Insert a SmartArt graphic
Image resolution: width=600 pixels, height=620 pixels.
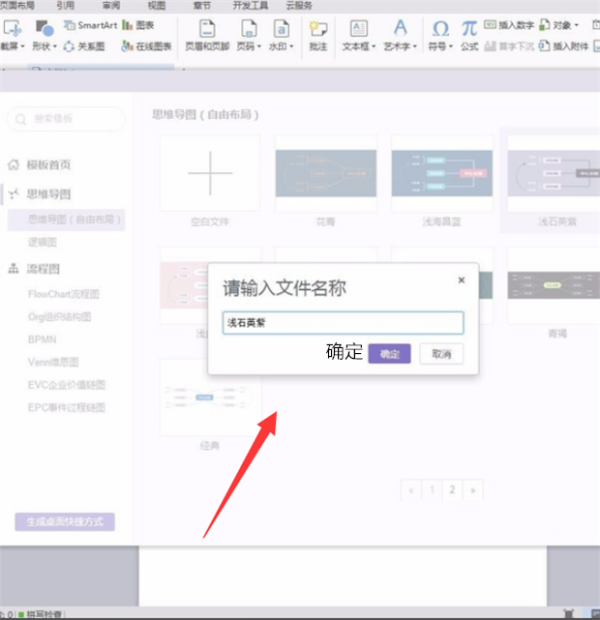point(91,25)
